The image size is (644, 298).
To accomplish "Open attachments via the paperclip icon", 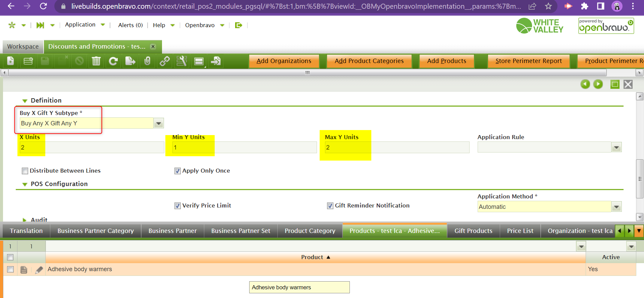I will (x=147, y=61).
